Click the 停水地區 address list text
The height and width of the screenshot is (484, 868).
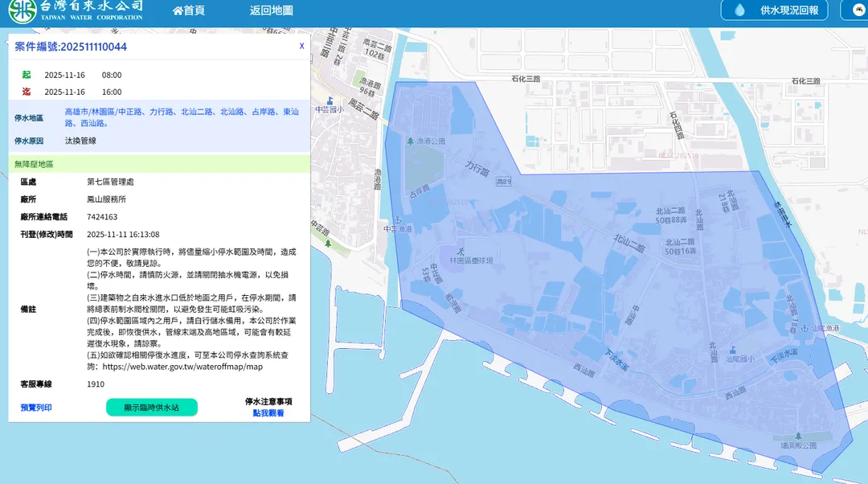(x=182, y=117)
